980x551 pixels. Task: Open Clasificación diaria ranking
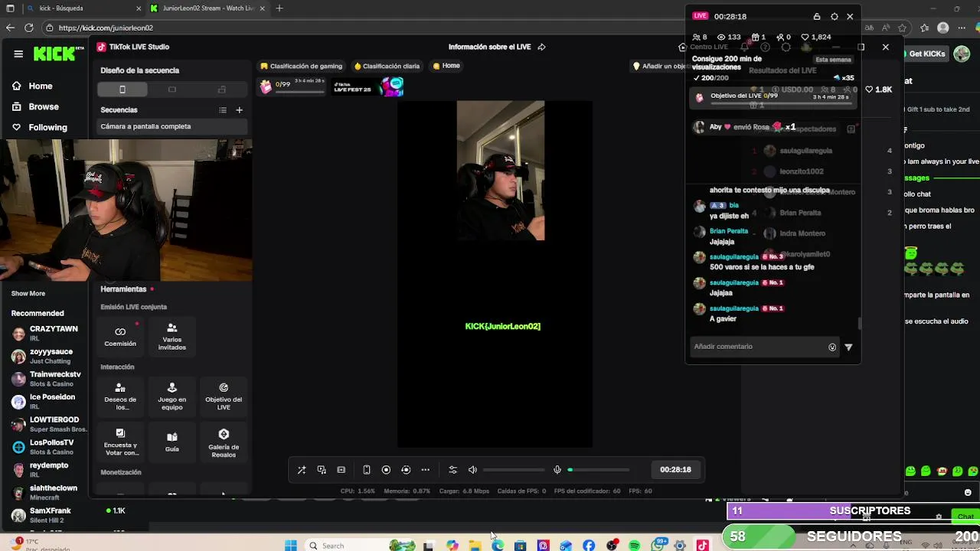pyautogui.click(x=387, y=66)
